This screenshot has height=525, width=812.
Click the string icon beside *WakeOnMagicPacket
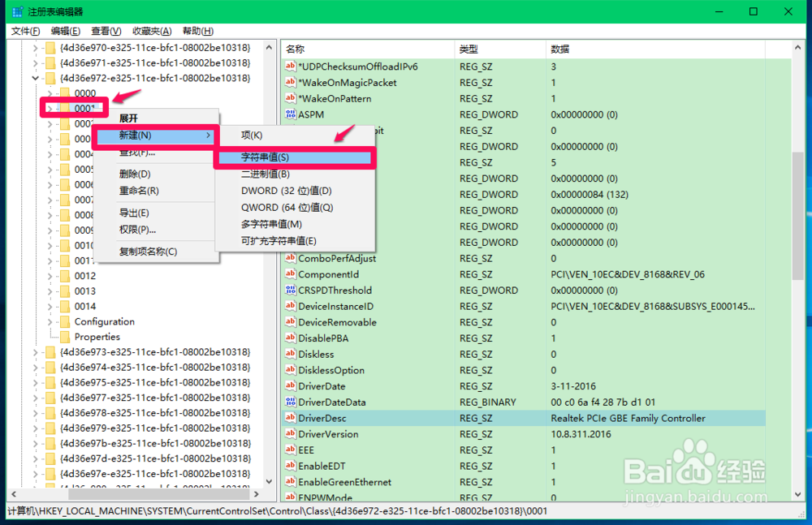coord(291,82)
